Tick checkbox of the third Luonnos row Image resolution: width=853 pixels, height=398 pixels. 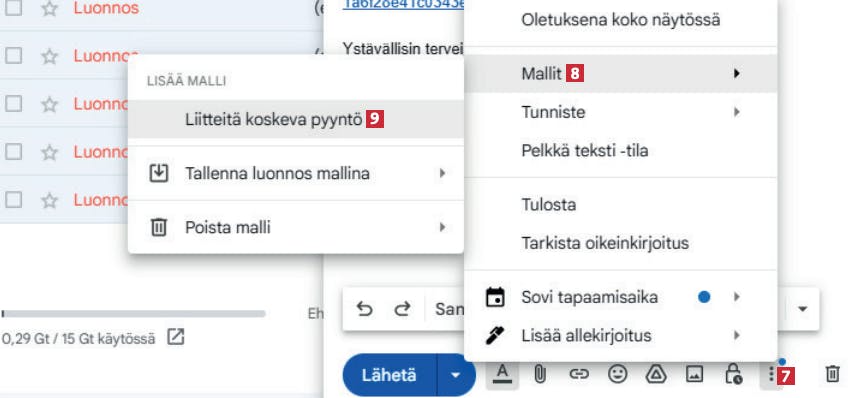(13, 104)
